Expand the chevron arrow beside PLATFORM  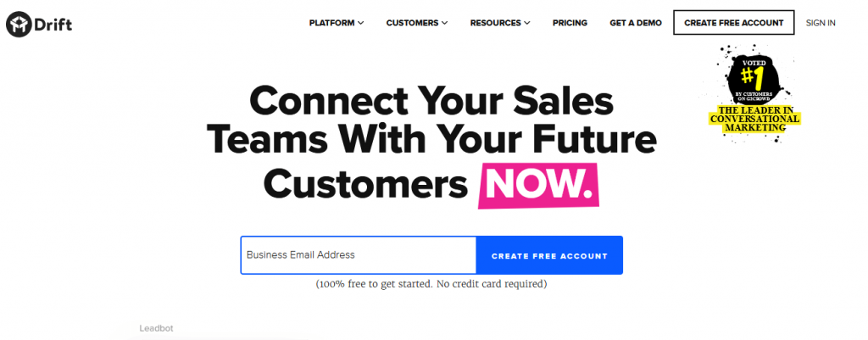[x=360, y=23]
